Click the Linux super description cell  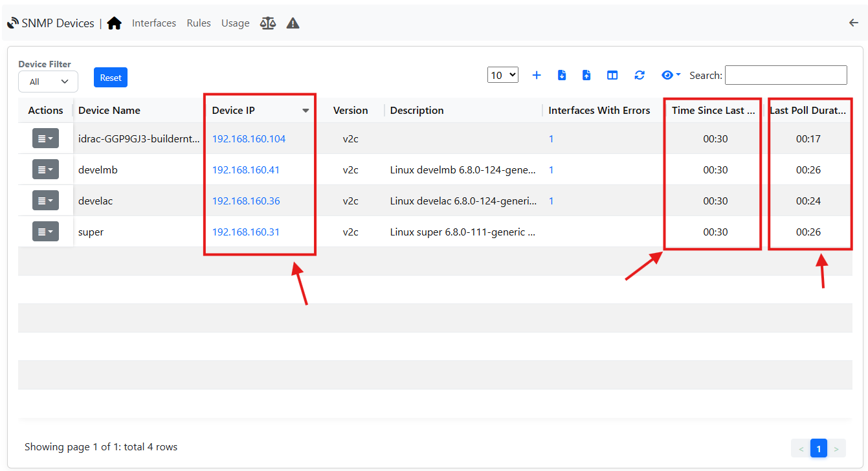pyautogui.click(x=462, y=232)
